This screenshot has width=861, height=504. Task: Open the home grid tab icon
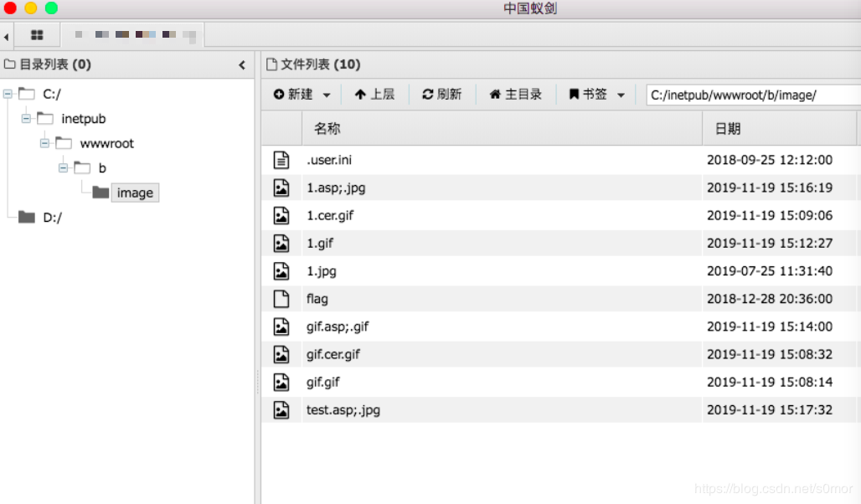tap(37, 35)
